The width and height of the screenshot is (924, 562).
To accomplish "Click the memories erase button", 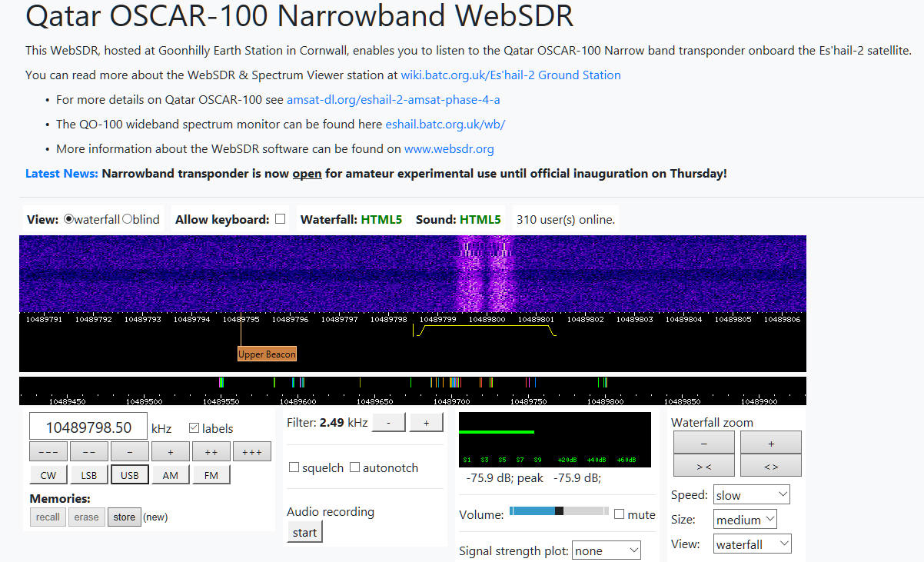I will pos(86,517).
